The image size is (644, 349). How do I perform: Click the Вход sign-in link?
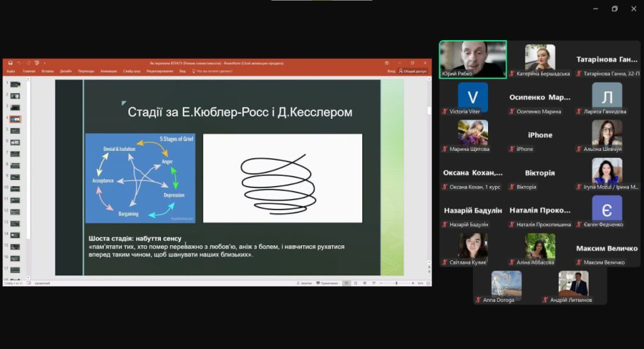[391, 71]
